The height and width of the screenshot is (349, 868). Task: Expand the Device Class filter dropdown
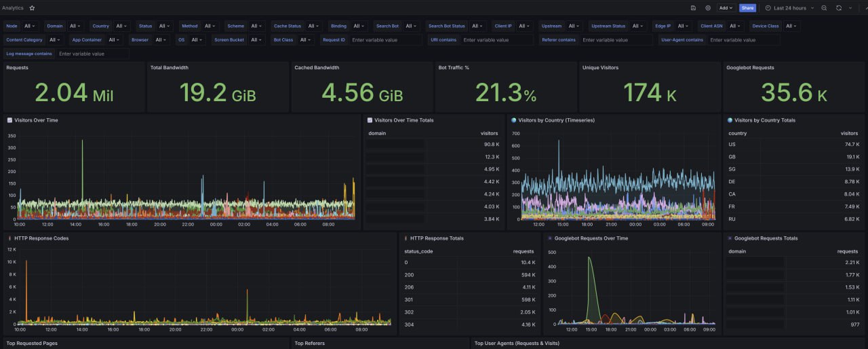point(791,26)
